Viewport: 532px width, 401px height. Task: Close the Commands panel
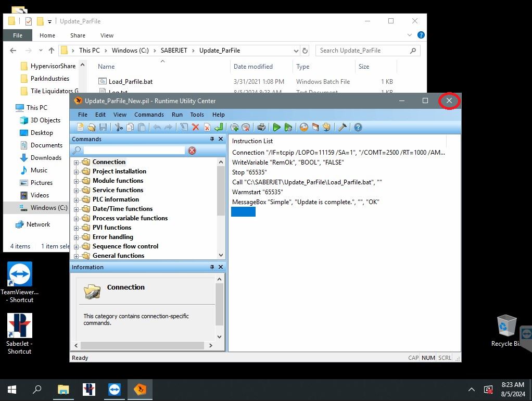pyautogui.click(x=221, y=139)
